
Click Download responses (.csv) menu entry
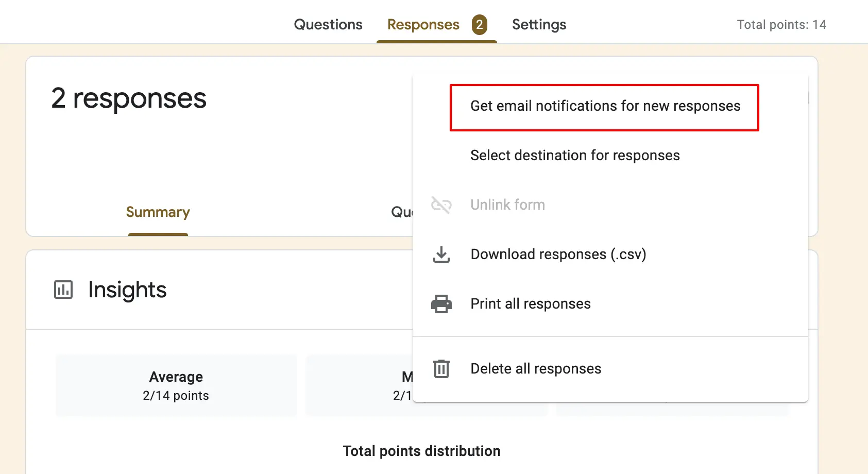pos(558,254)
